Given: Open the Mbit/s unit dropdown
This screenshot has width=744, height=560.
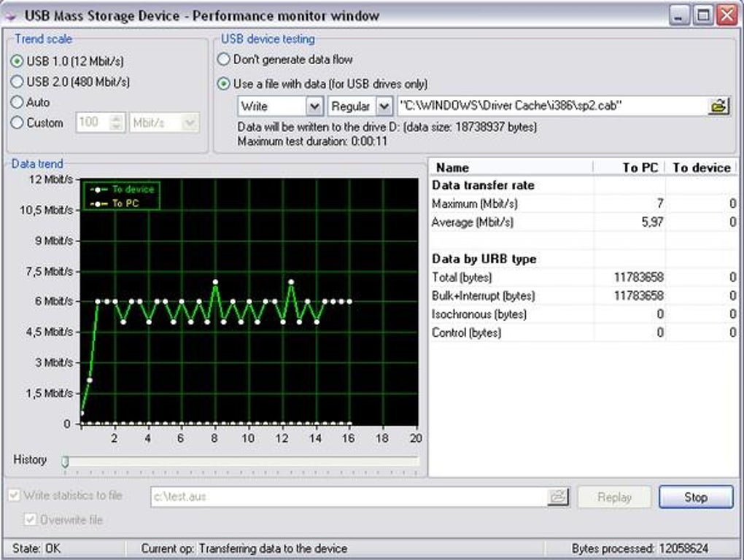Looking at the screenshot, I should point(190,123).
